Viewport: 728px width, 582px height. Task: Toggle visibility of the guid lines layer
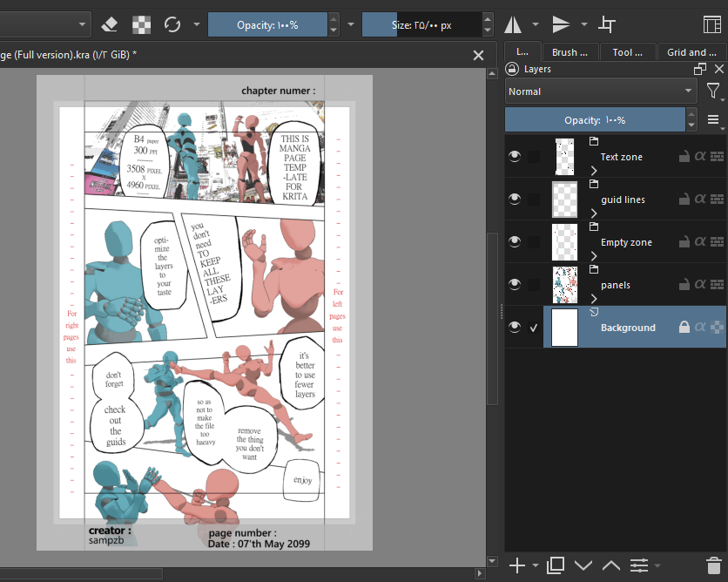pos(515,200)
